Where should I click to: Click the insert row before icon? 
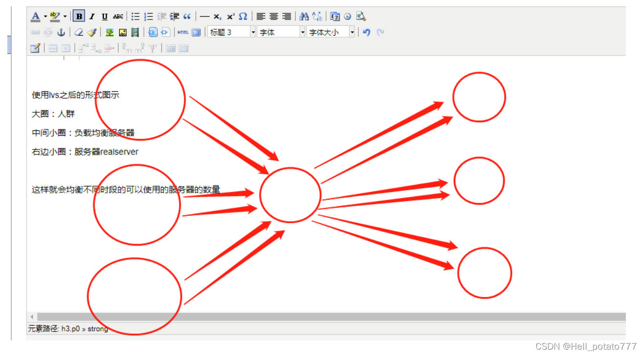(84, 48)
